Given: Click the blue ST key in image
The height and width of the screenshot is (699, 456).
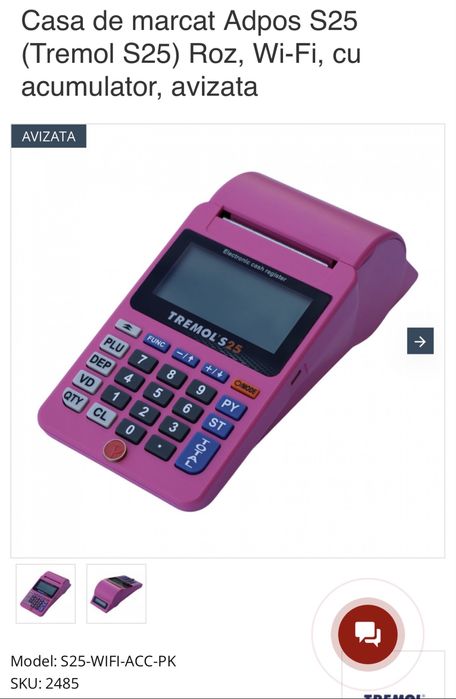Looking at the screenshot, I should tap(218, 424).
